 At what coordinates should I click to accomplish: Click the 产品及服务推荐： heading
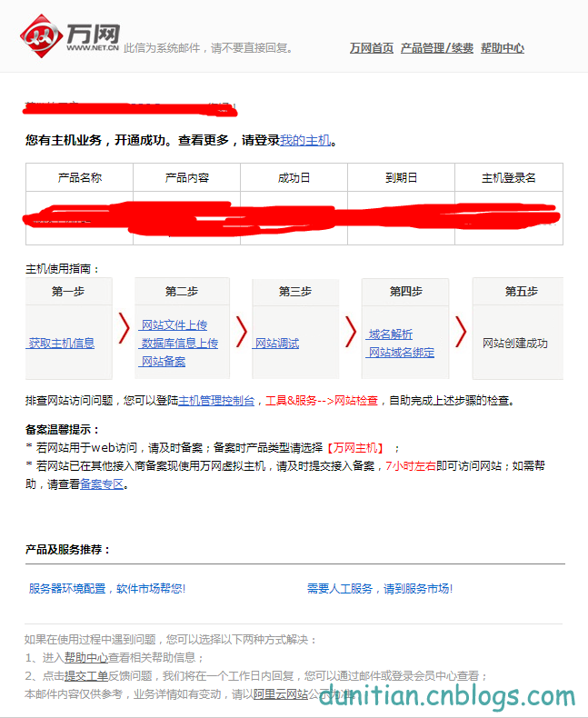[68, 549]
